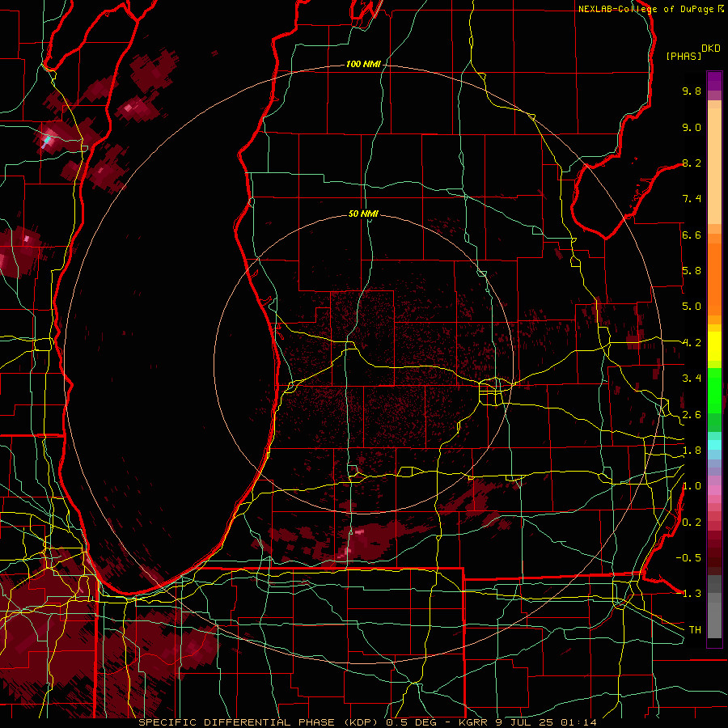728x728 pixels.
Task: Click "SPECIFIC DIFFERENTIAL PHASE" in the caption
Action: (x=236, y=722)
